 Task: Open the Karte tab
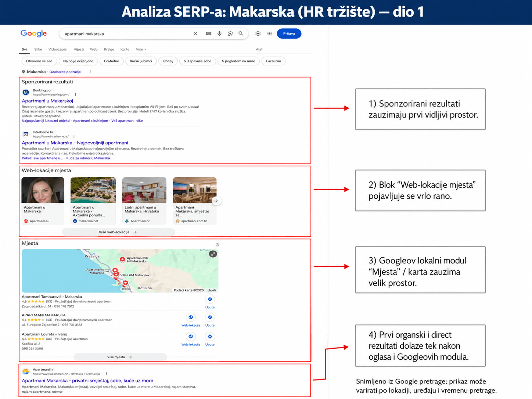coord(125,49)
